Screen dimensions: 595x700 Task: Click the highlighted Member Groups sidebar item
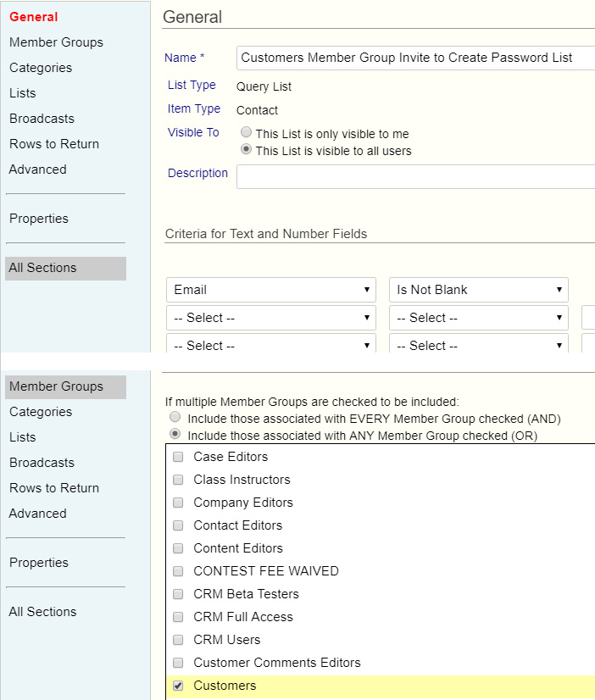[57, 386]
